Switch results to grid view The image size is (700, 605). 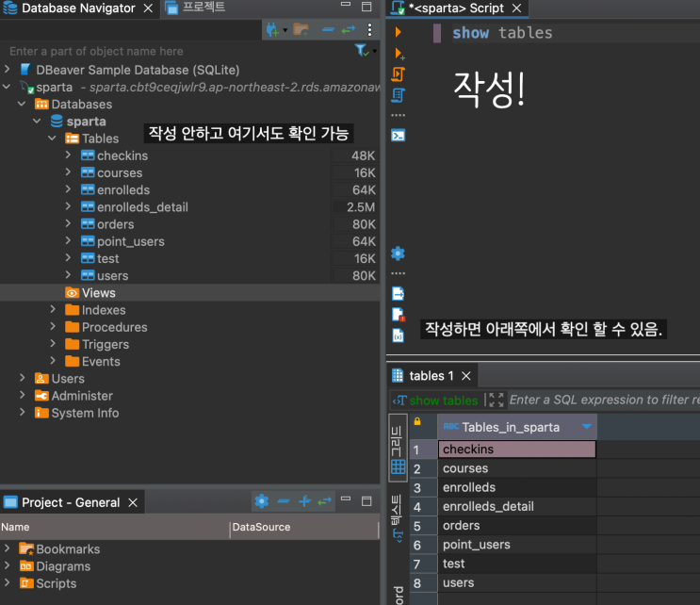coord(398,449)
